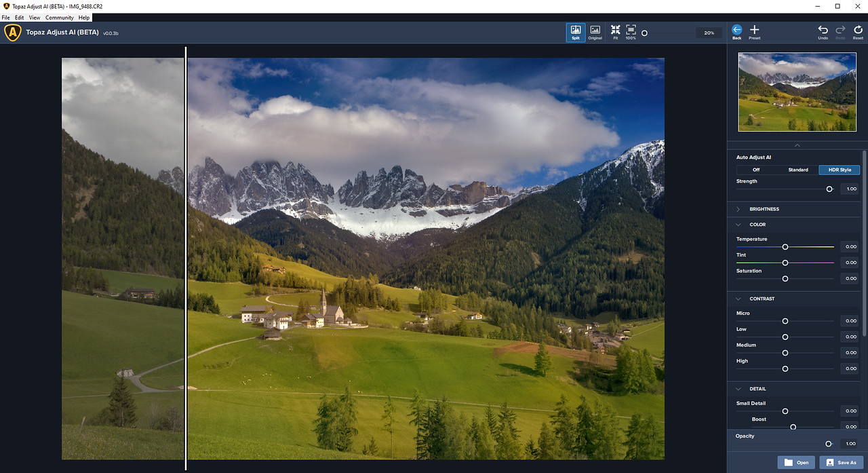Fit image to the window
Screen dimensions: 868x473
click(x=615, y=33)
